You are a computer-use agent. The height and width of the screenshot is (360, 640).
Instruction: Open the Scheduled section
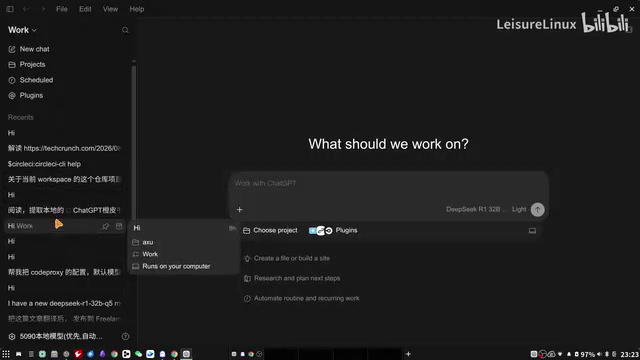click(x=31, y=80)
